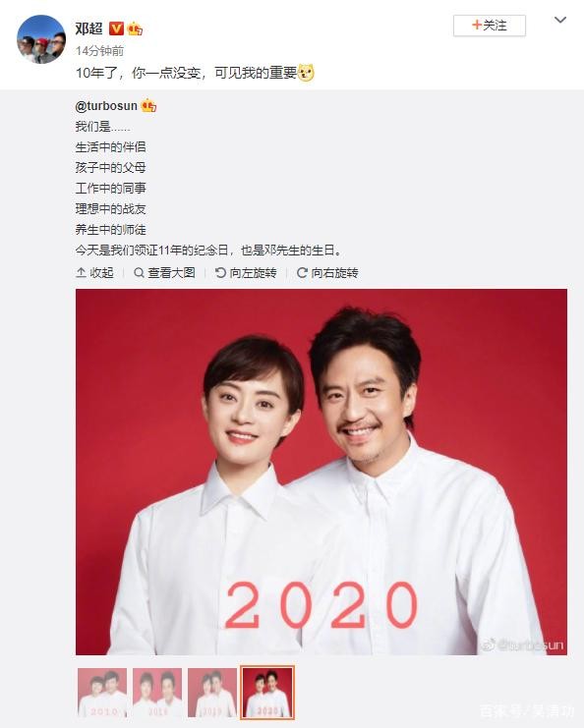Open 查看大图 to view full image
The width and height of the screenshot is (584, 728).
coord(164,273)
